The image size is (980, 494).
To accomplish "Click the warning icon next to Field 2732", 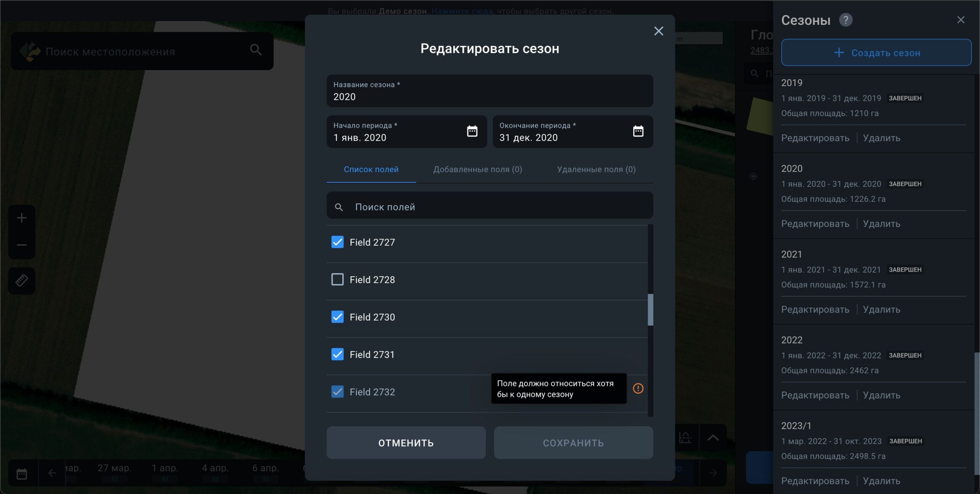I will click(x=639, y=388).
